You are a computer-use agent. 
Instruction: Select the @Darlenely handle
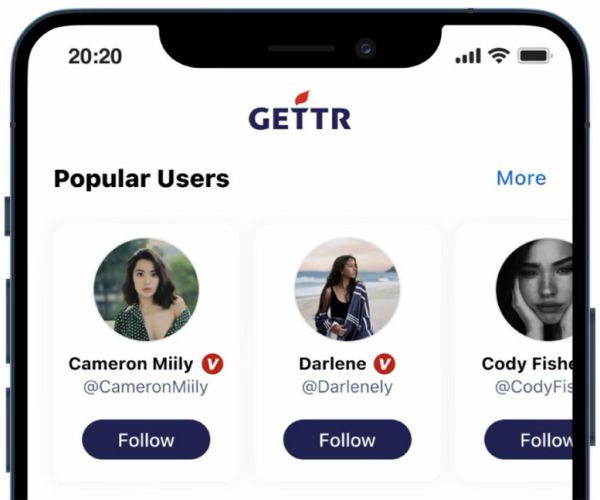pos(347,387)
